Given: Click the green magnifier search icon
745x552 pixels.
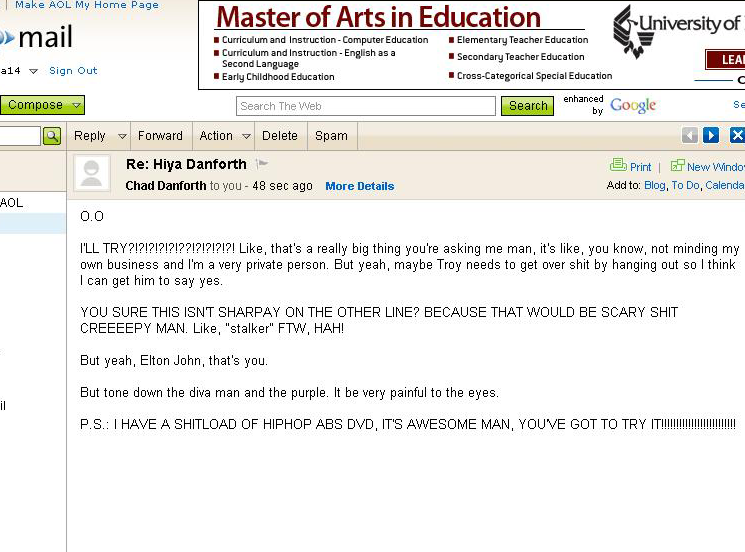Looking at the screenshot, I should 52,136.
